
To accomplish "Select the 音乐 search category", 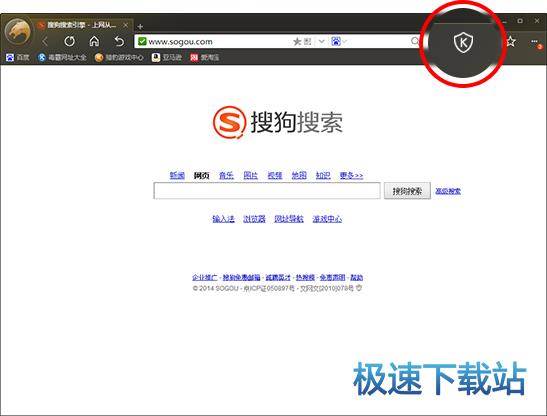I will point(226,175).
